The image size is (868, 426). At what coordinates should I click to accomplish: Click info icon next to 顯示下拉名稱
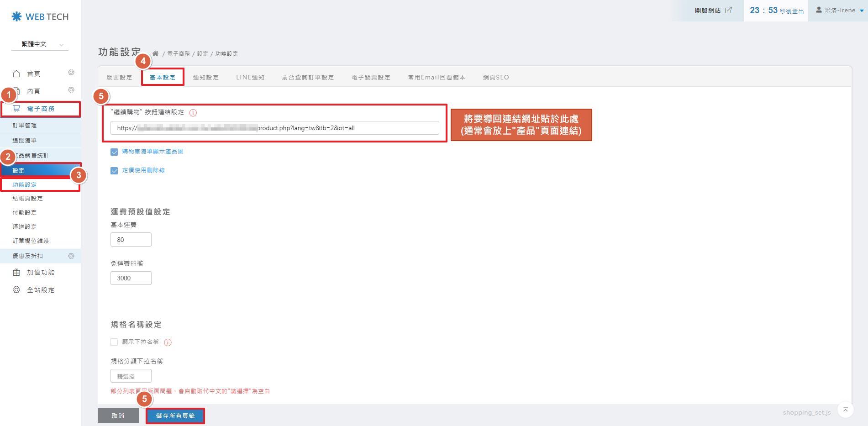(x=168, y=342)
